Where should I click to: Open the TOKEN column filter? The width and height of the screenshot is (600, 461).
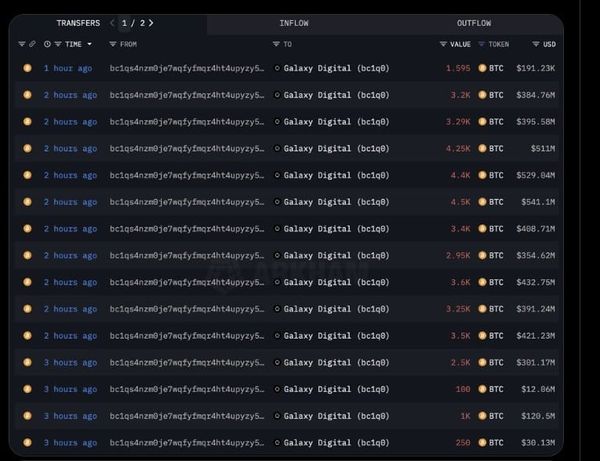click(x=482, y=44)
